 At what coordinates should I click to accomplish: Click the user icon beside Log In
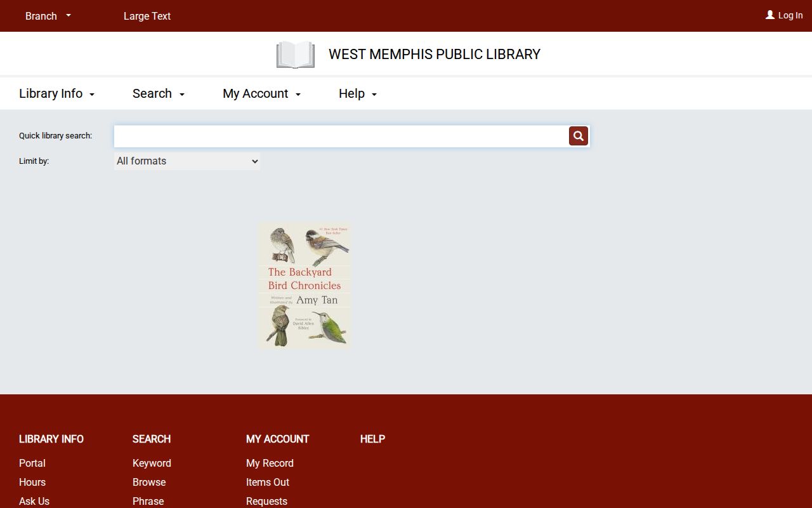pyautogui.click(x=770, y=15)
